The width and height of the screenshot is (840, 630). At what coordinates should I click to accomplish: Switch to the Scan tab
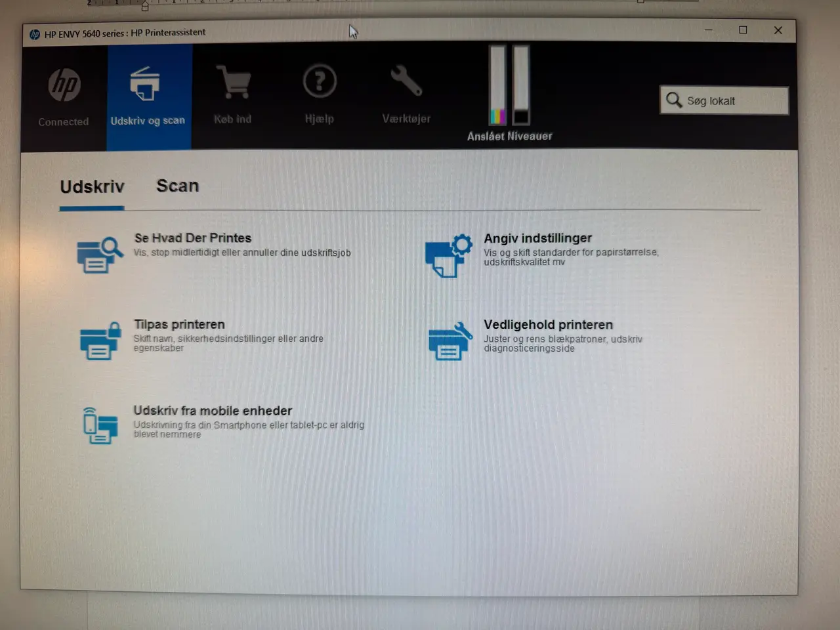[177, 186]
